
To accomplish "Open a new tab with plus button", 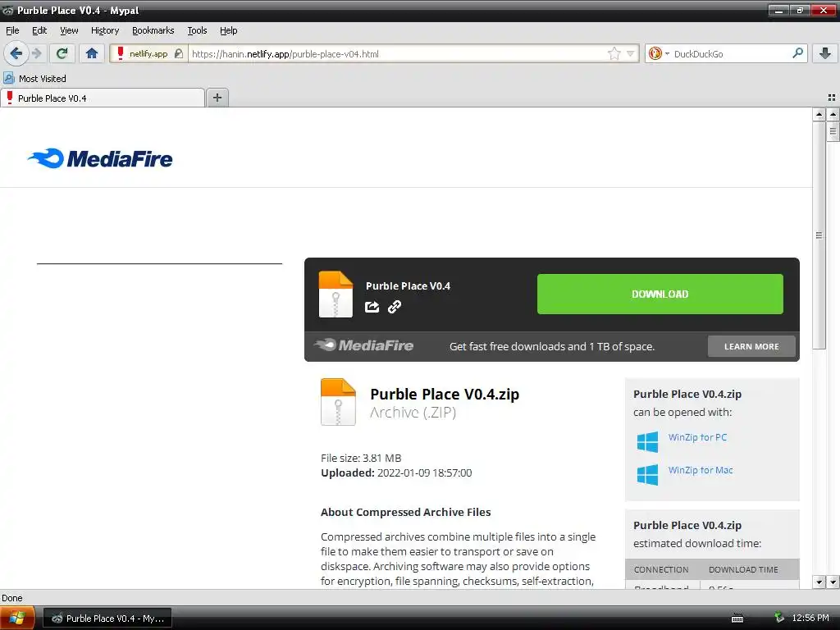I will [217, 98].
